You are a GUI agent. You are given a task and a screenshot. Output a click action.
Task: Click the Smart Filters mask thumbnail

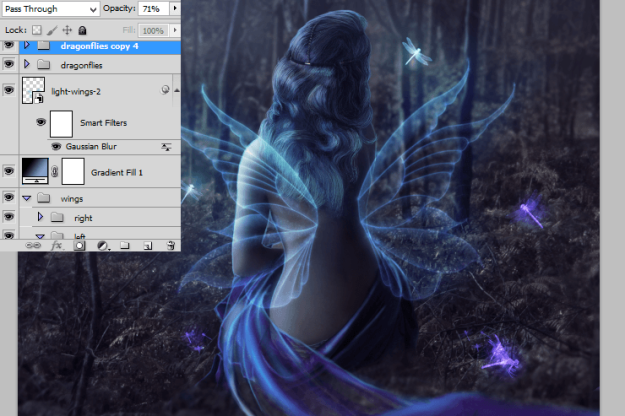click(61, 124)
